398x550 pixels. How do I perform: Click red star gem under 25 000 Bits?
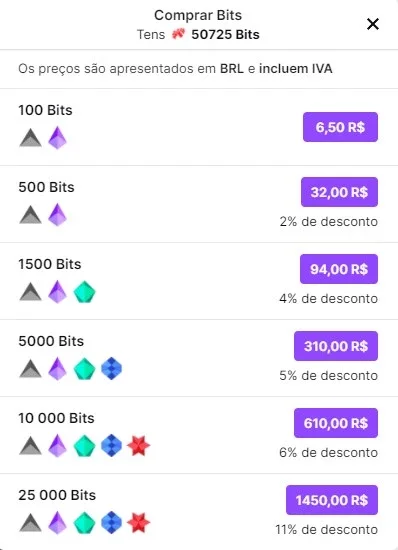(x=139, y=523)
